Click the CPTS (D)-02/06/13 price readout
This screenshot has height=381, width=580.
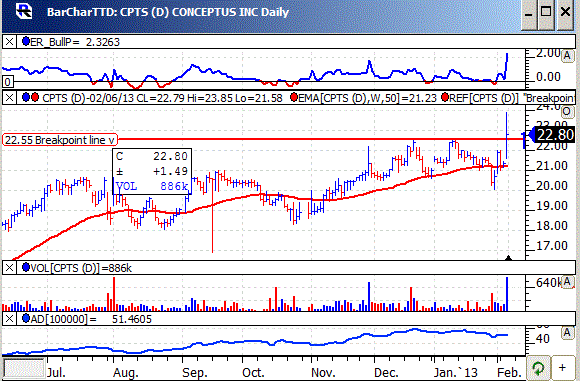pos(162,98)
